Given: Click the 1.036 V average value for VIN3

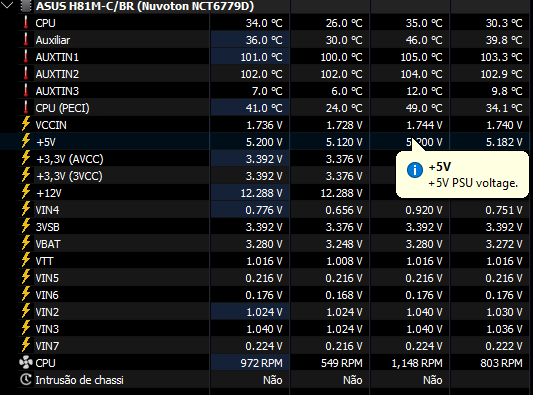Looking at the screenshot, I should coord(504,329).
